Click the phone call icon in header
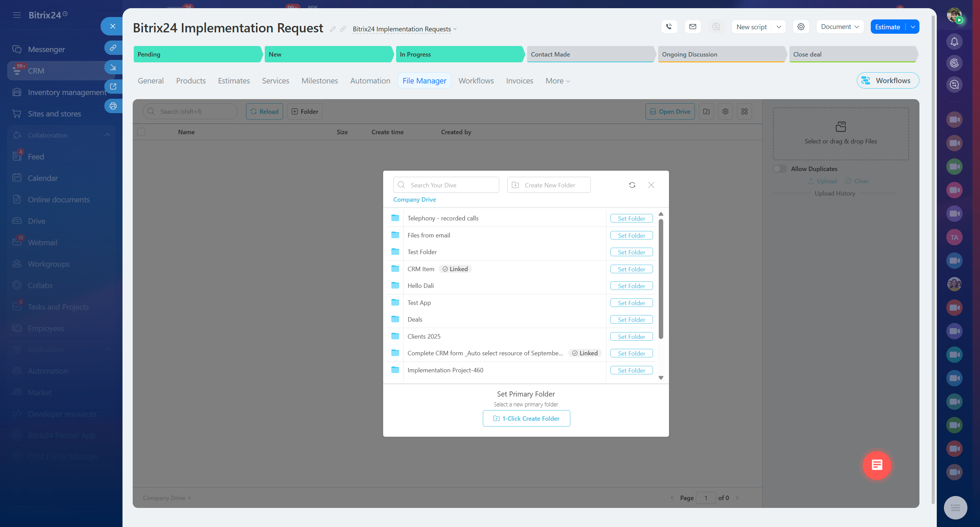 (x=669, y=27)
